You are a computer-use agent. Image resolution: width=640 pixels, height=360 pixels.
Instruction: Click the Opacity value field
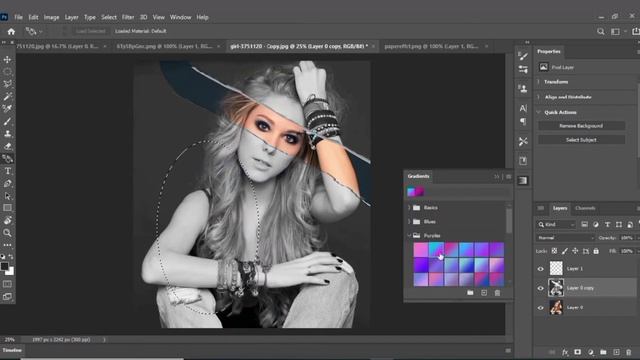[626, 238]
